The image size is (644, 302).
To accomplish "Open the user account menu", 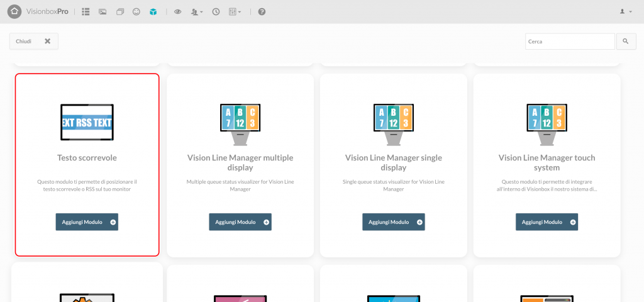I will coord(626,12).
